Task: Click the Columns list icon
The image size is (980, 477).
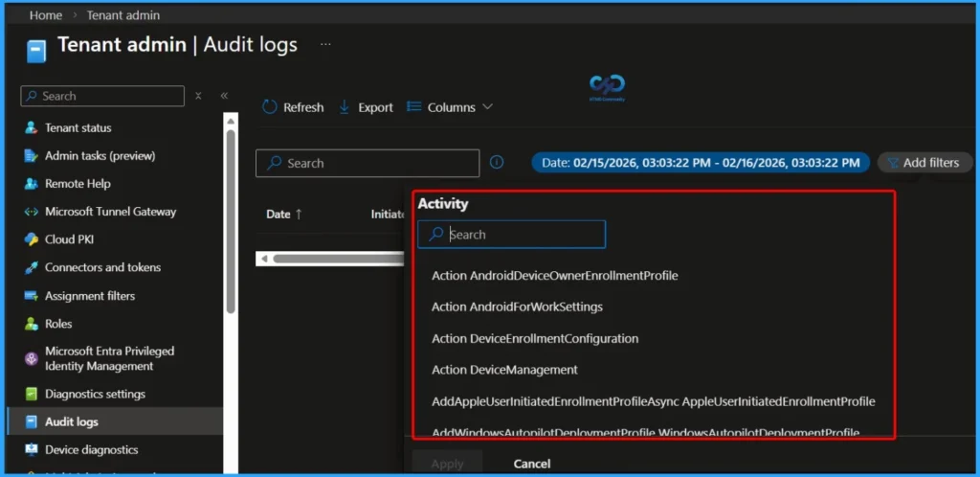Action: coord(413,107)
